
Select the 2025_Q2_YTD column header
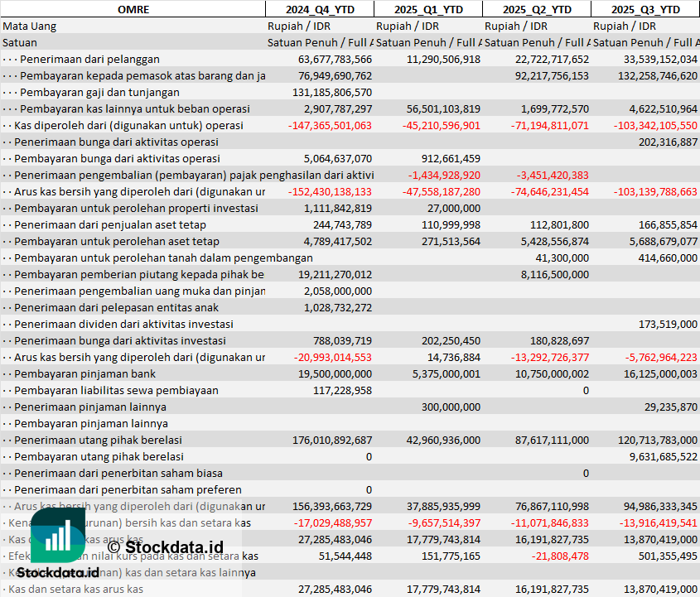[536, 9]
